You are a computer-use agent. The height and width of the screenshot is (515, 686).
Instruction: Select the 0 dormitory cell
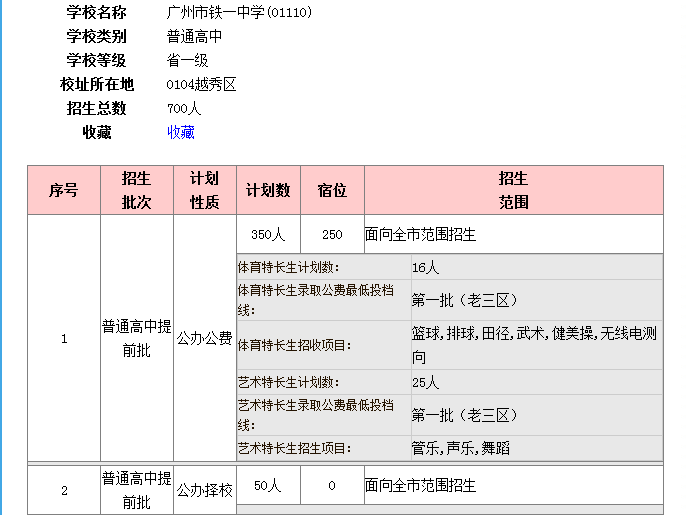point(332,485)
